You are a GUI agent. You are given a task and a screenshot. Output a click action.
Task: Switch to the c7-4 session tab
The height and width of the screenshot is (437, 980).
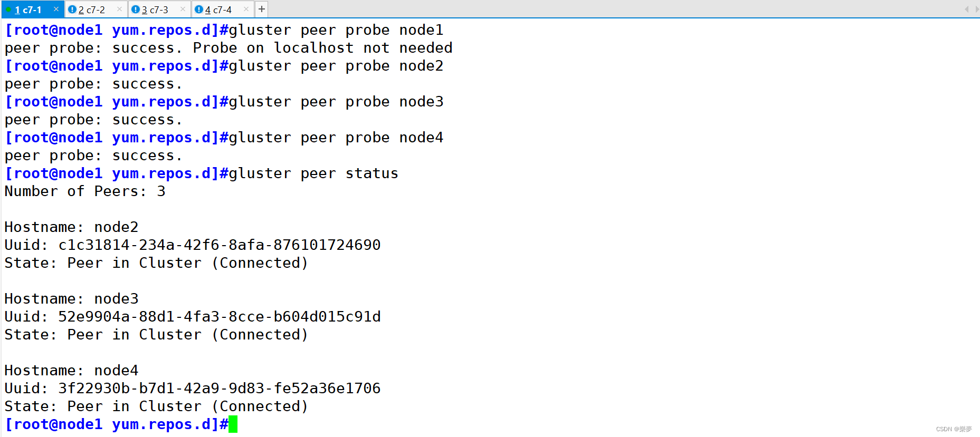(218, 9)
